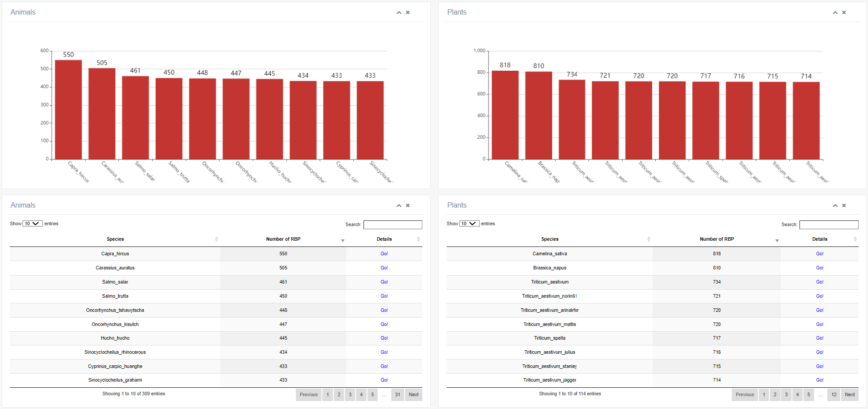Close the Plants chart panel

tap(844, 13)
